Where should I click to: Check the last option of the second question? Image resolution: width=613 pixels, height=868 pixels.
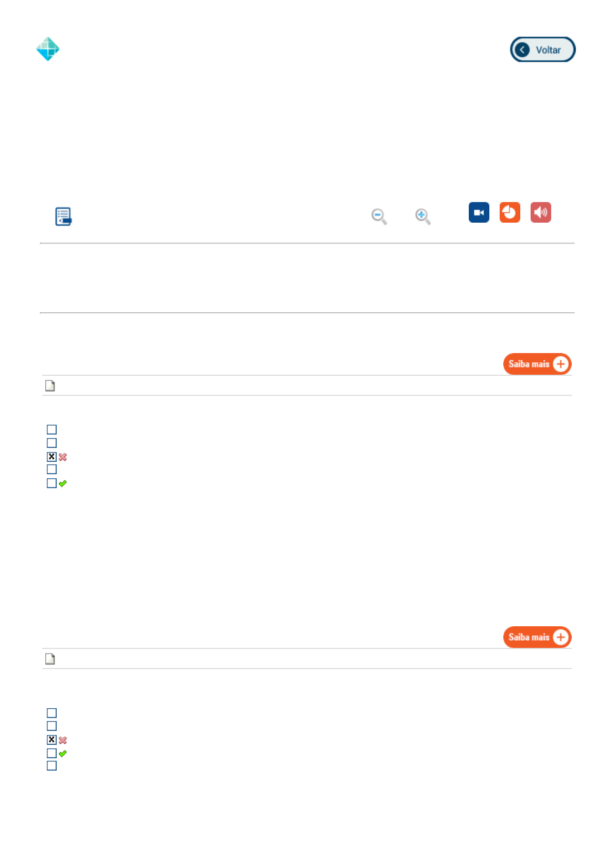(52, 766)
